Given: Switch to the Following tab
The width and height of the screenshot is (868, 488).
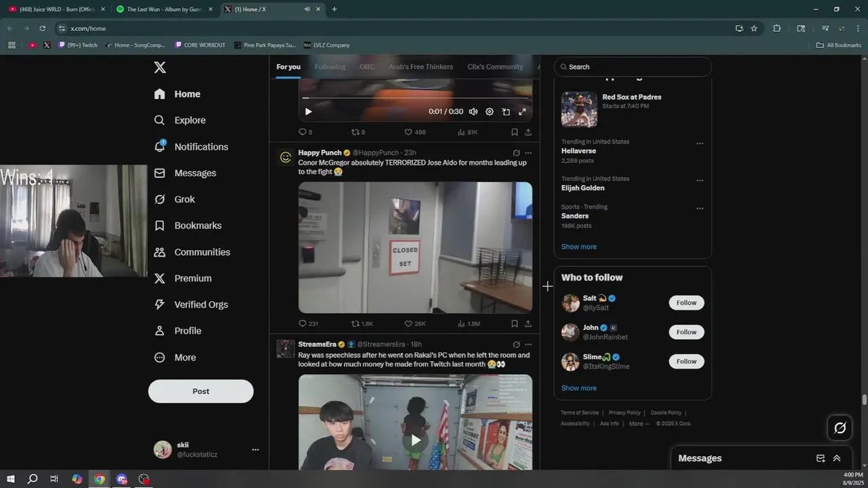Looking at the screenshot, I should point(330,66).
